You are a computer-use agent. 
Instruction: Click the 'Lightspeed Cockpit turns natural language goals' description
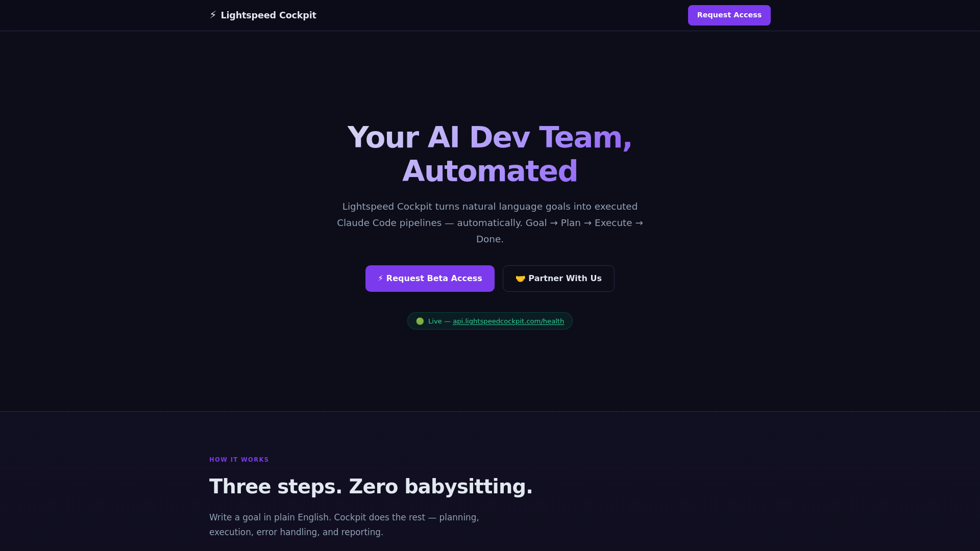coord(490,223)
